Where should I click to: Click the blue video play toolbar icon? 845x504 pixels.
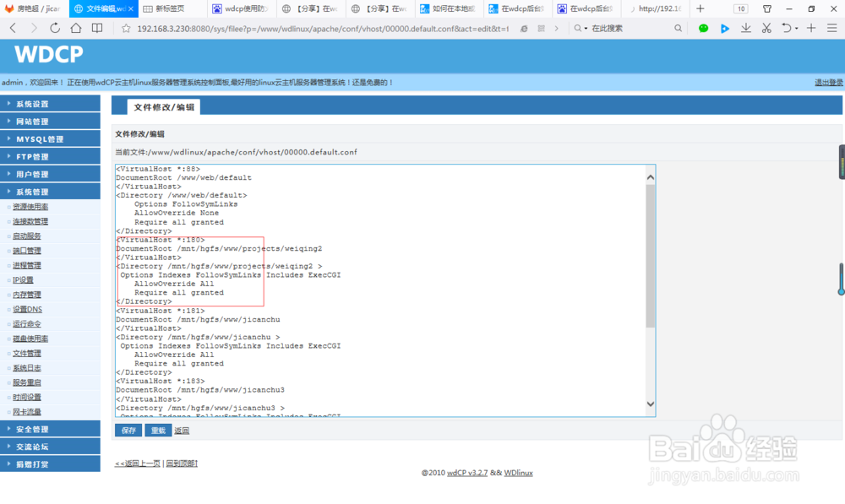[x=725, y=29]
